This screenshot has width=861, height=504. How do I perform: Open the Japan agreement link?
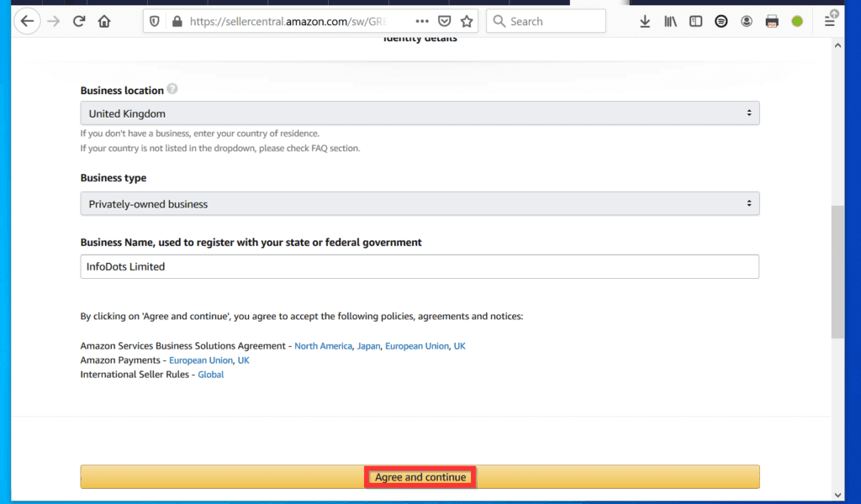point(368,346)
